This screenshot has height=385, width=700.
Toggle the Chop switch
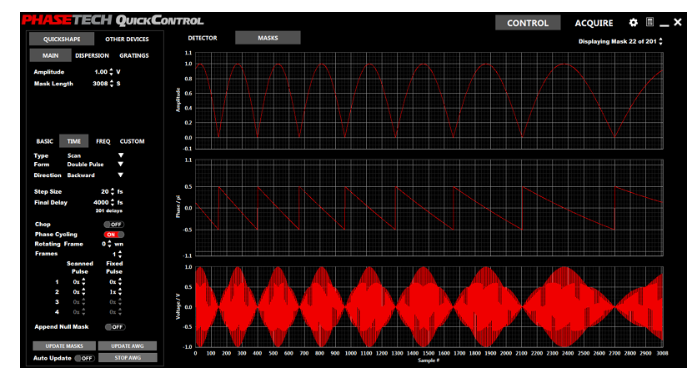(x=114, y=224)
